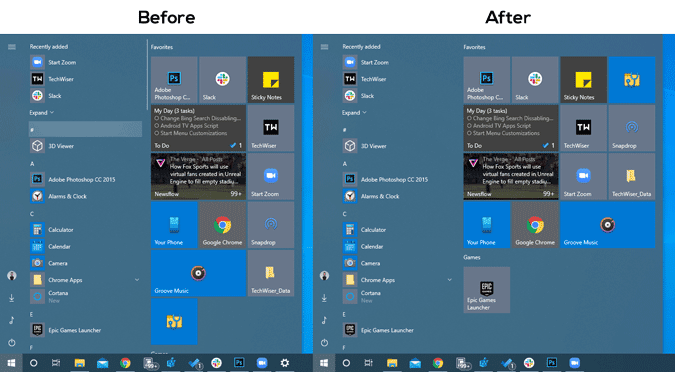Open To Do My Day tile in Before

198,128
